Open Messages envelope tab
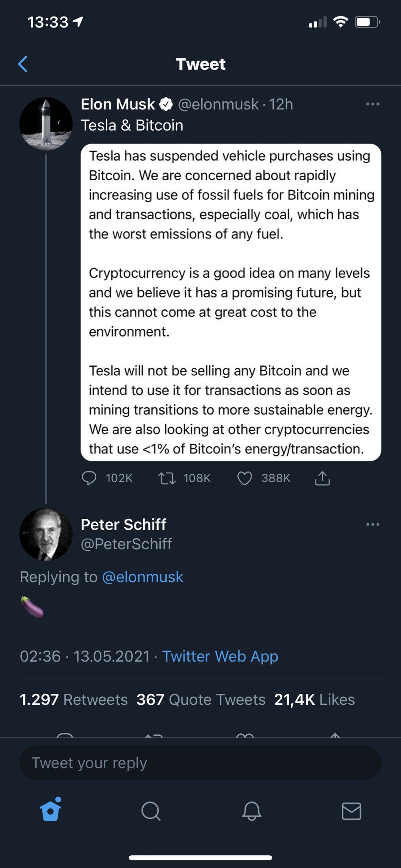401x868 pixels. [351, 811]
